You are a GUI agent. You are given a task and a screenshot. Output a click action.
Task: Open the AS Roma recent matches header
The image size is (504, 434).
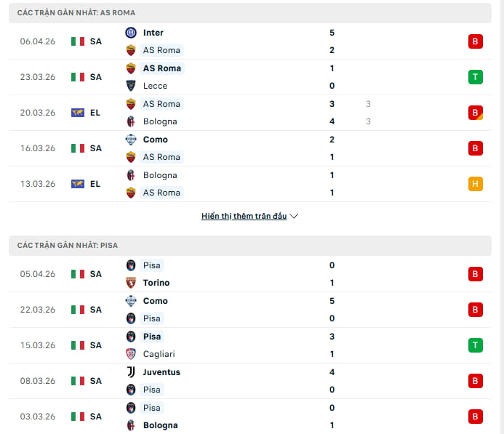[76, 13]
